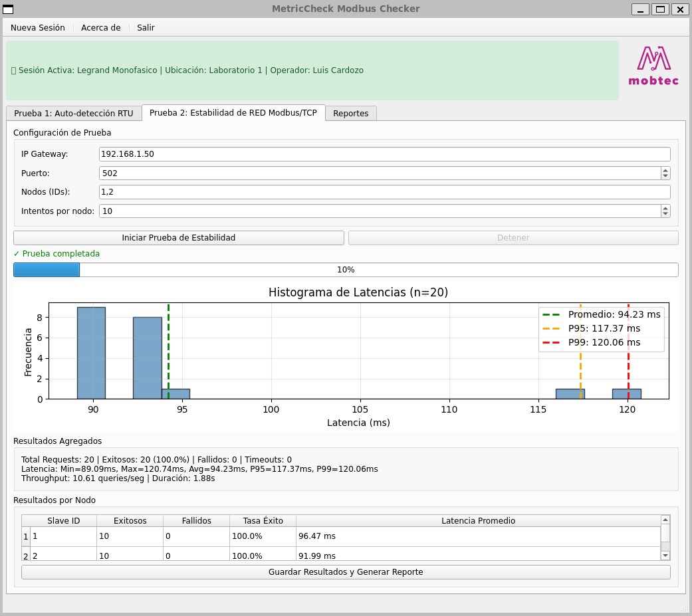Image resolution: width=692 pixels, height=616 pixels.
Task: Select the Salir menu item
Action: click(146, 28)
